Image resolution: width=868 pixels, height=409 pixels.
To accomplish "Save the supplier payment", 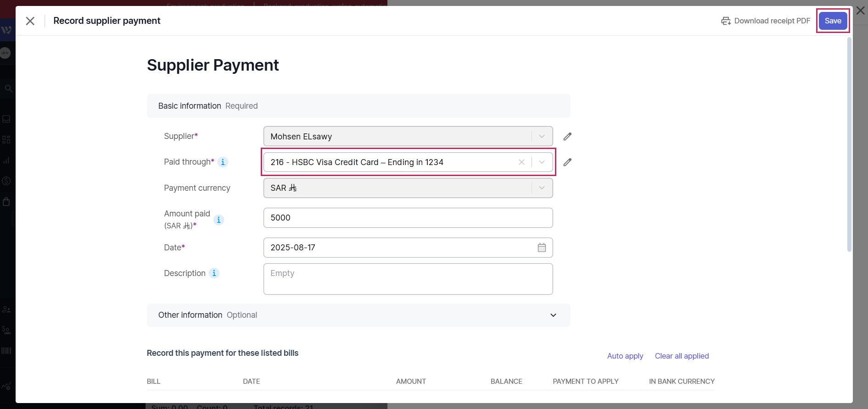I will (x=833, y=21).
